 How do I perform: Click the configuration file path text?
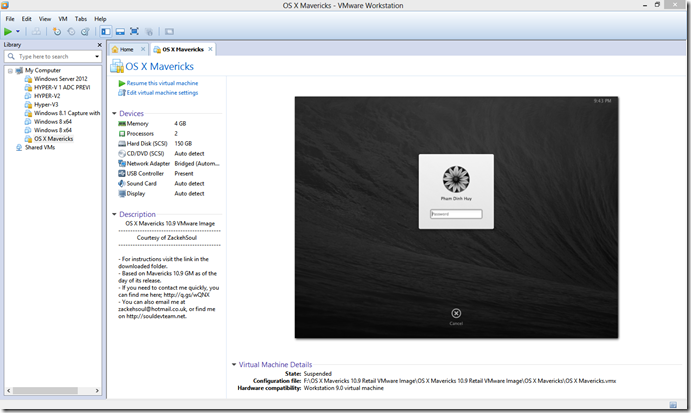click(460, 381)
